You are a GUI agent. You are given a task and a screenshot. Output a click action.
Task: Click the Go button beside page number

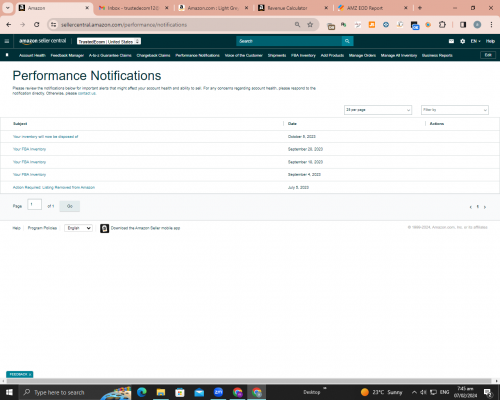tap(70, 206)
